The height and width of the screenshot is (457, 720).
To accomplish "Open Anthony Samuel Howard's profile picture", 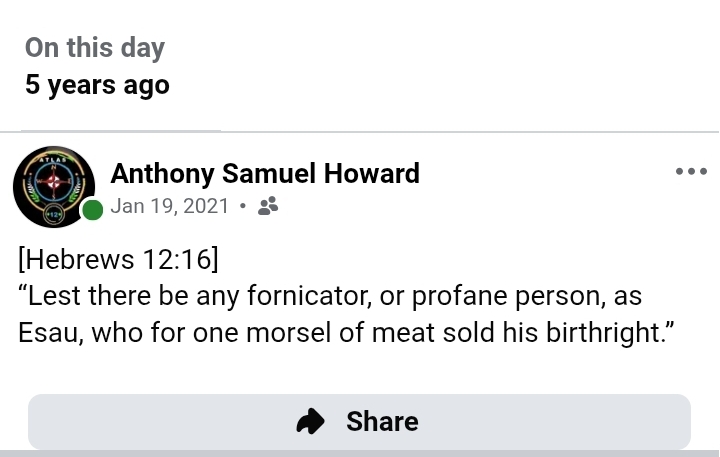I will point(54,187).
